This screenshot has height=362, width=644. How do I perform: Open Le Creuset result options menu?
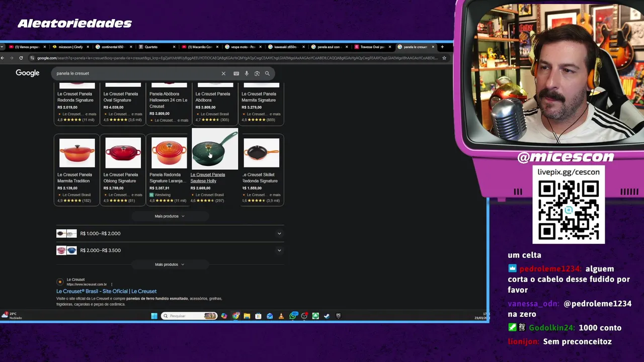tap(111, 285)
